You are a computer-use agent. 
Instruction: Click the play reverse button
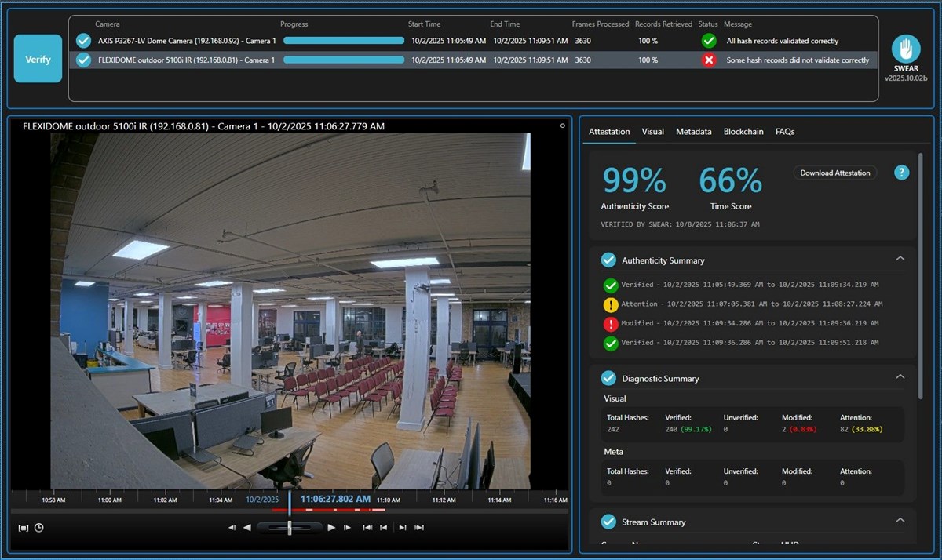pyautogui.click(x=247, y=528)
